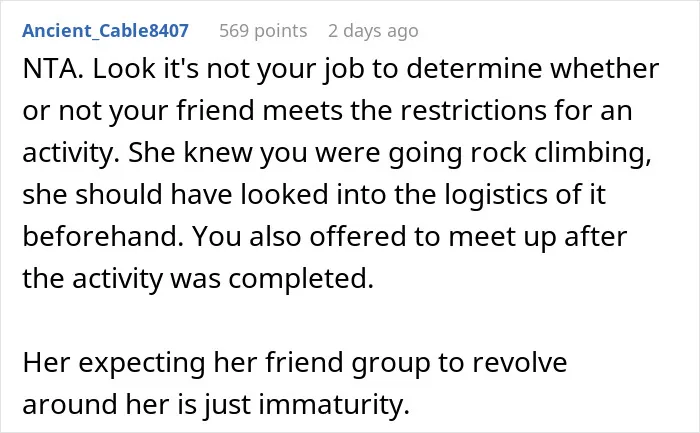Click the 2 days ago timestamp
The image size is (700, 433).
[373, 31]
